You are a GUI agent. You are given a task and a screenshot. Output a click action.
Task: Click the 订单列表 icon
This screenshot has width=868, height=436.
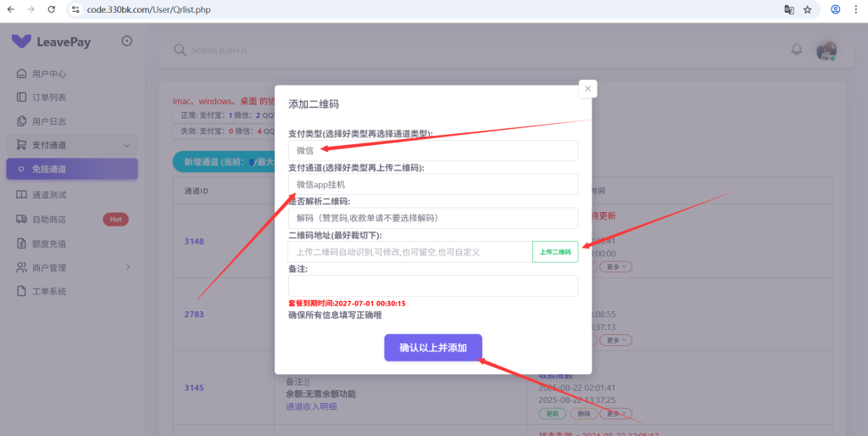tap(21, 97)
